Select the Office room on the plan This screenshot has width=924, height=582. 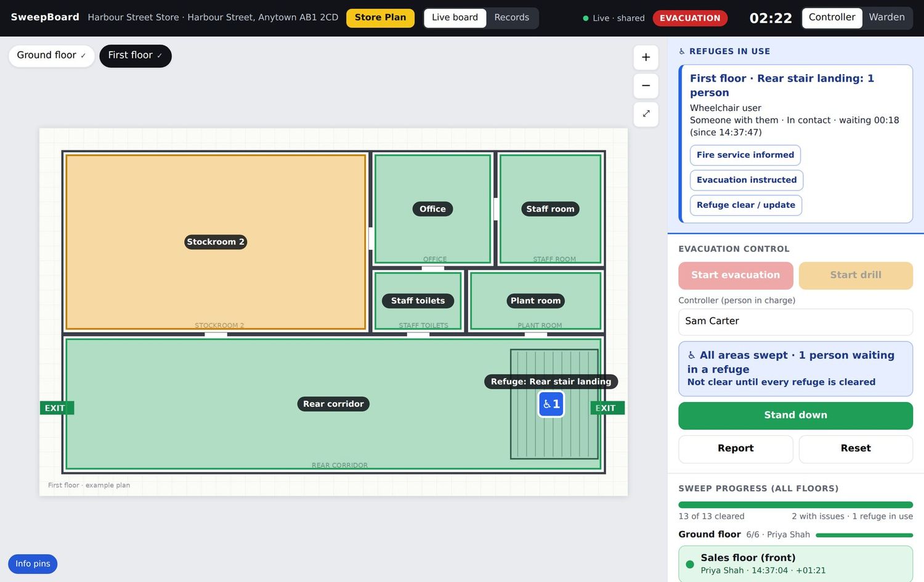click(x=432, y=209)
